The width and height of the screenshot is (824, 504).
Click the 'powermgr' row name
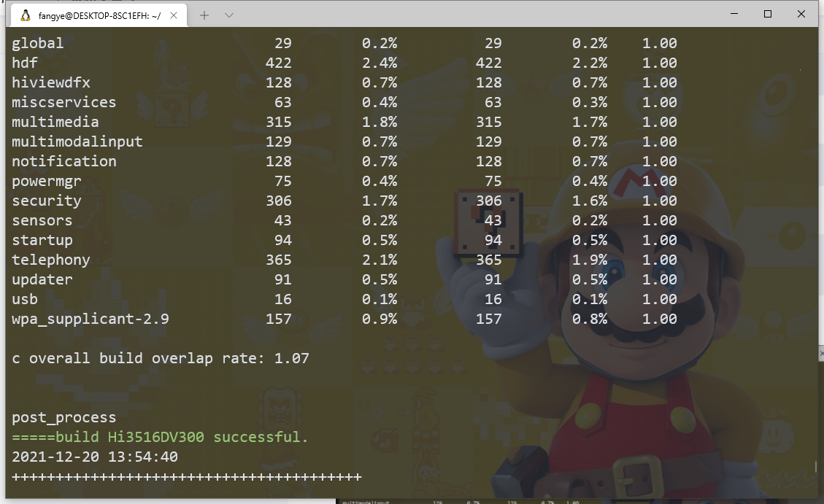[x=47, y=181]
